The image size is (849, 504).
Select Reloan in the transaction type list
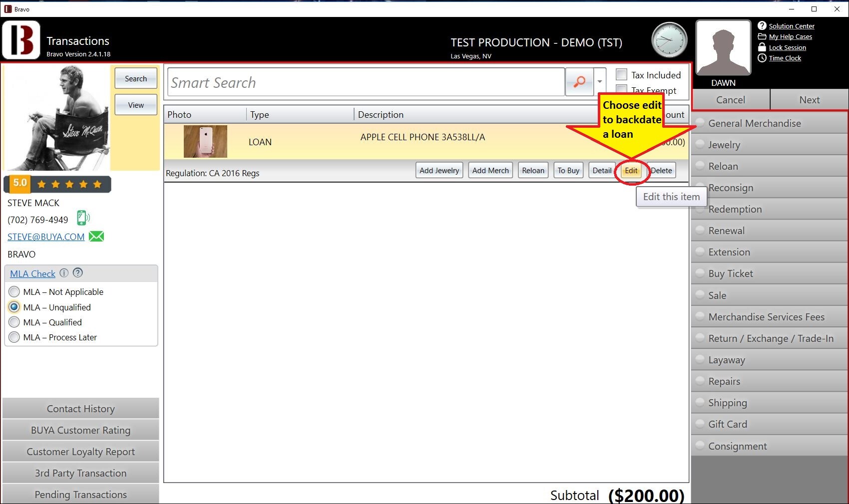(x=770, y=166)
